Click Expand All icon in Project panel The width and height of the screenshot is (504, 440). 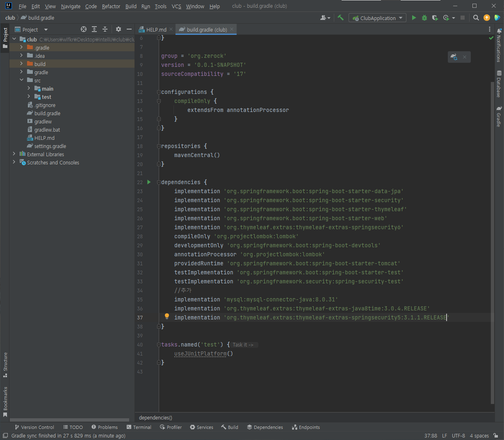tap(94, 29)
